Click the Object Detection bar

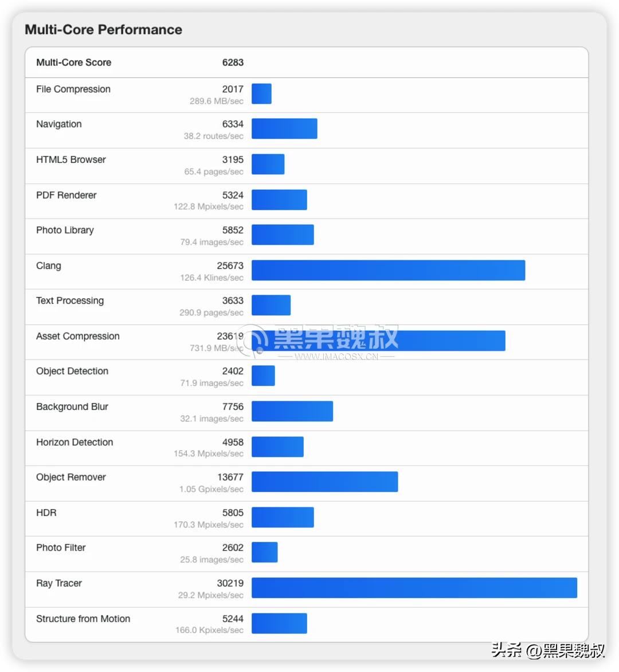263,376
